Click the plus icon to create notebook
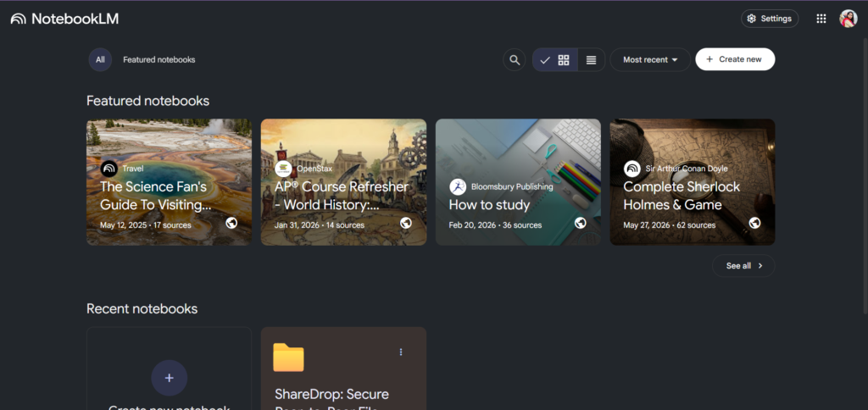 click(170, 378)
